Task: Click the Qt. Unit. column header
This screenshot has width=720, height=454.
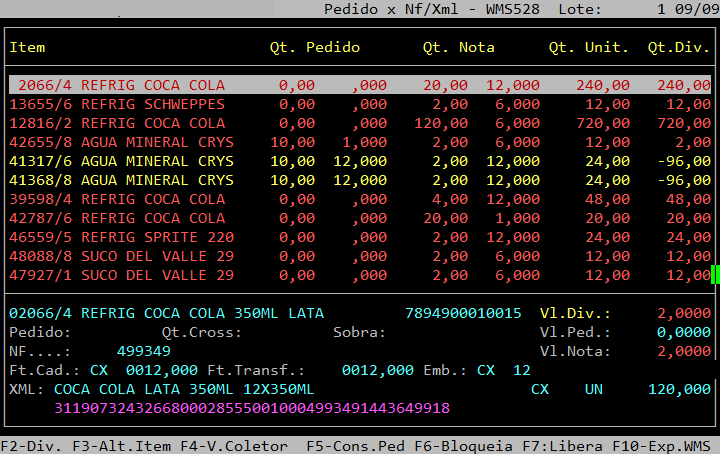Action: 589,47
